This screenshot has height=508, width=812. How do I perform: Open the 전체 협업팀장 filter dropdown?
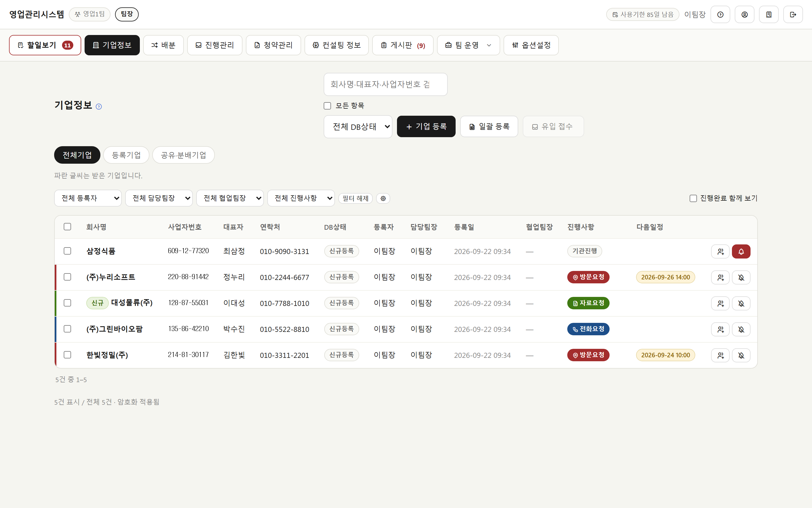[230, 198]
